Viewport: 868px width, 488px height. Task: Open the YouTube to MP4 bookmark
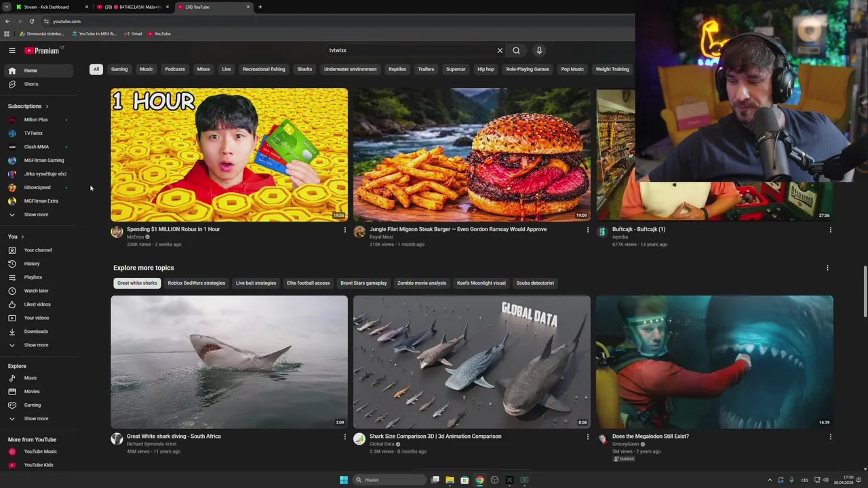point(94,34)
